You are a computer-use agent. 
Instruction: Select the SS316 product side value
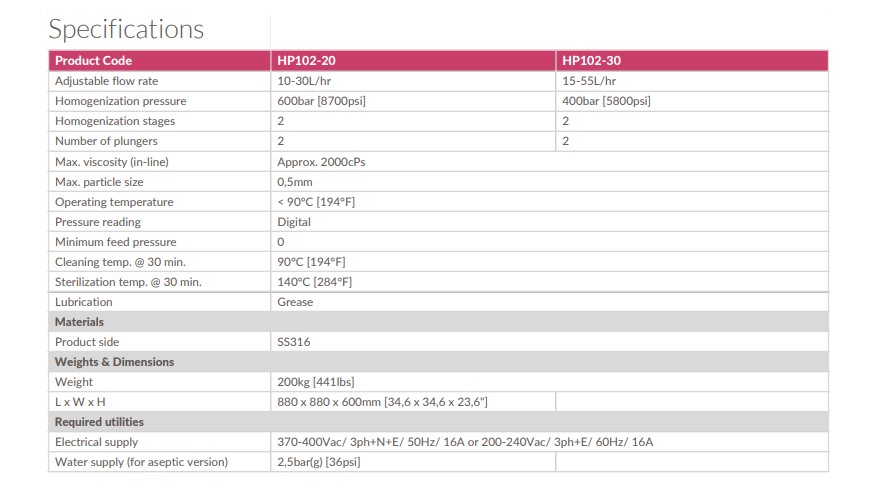coord(295,342)
